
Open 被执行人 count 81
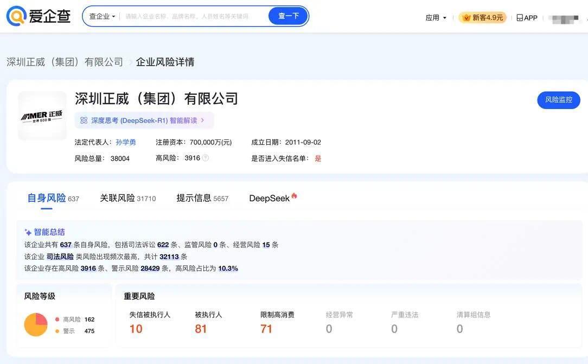(201, 329)
